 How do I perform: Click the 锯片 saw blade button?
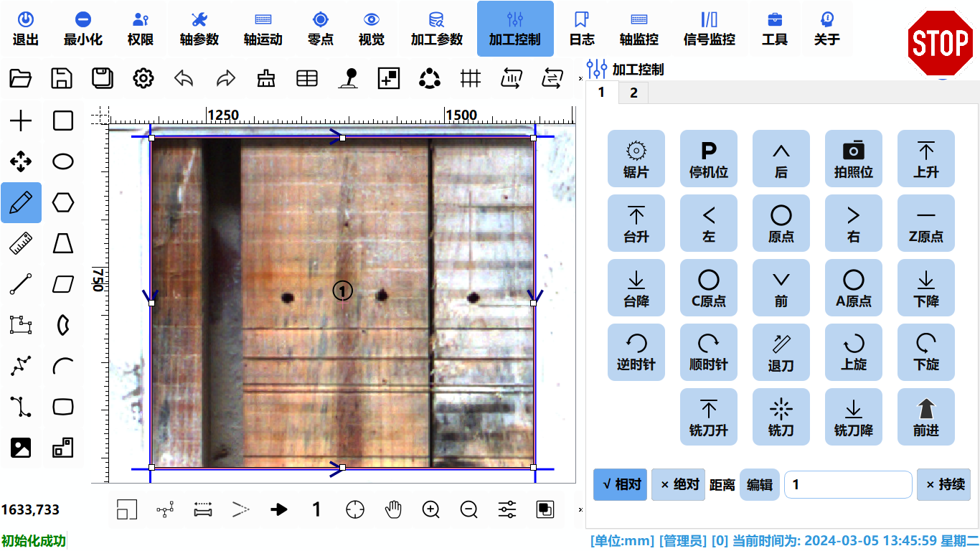(636, 159)
